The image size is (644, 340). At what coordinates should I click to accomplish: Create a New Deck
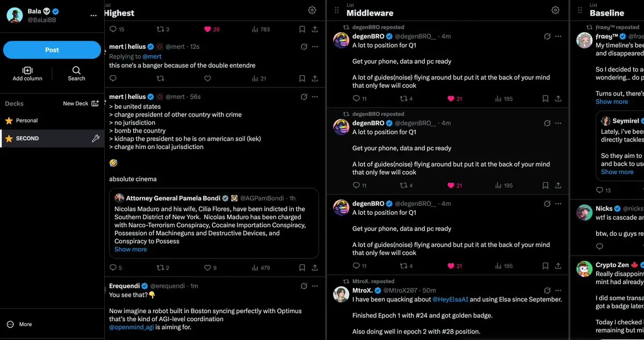coord(81,104)
